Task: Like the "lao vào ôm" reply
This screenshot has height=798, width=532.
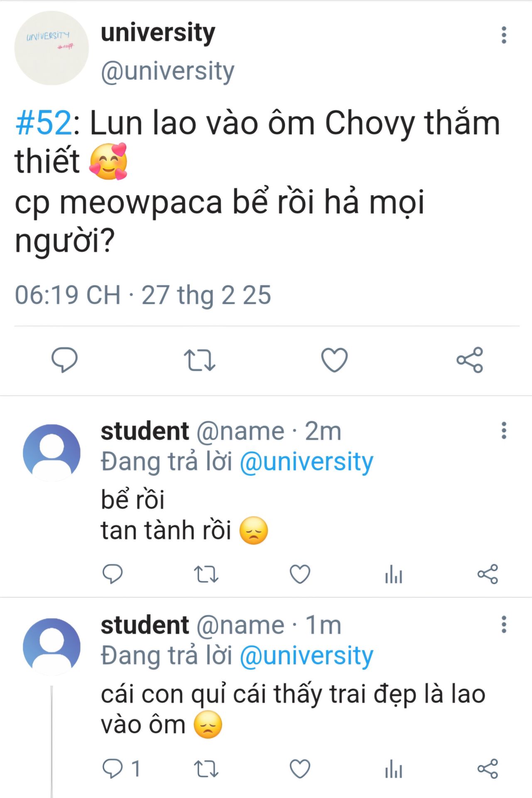Action: click(300, 768)
